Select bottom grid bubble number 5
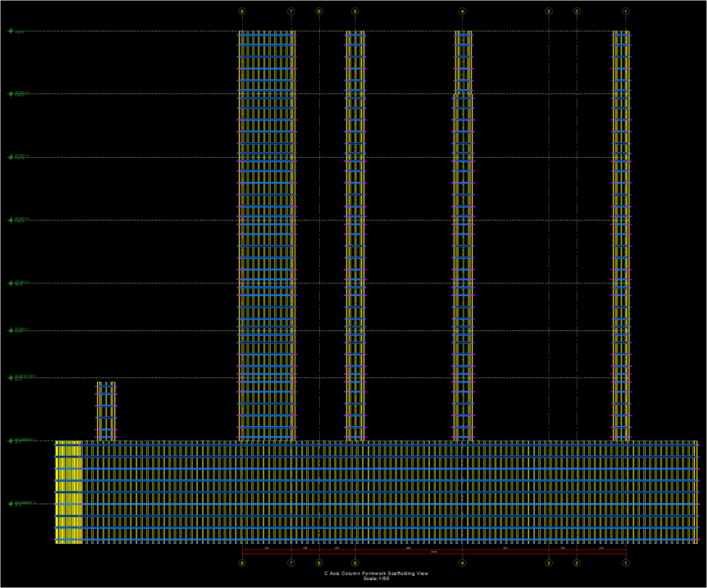 [355, 563]
